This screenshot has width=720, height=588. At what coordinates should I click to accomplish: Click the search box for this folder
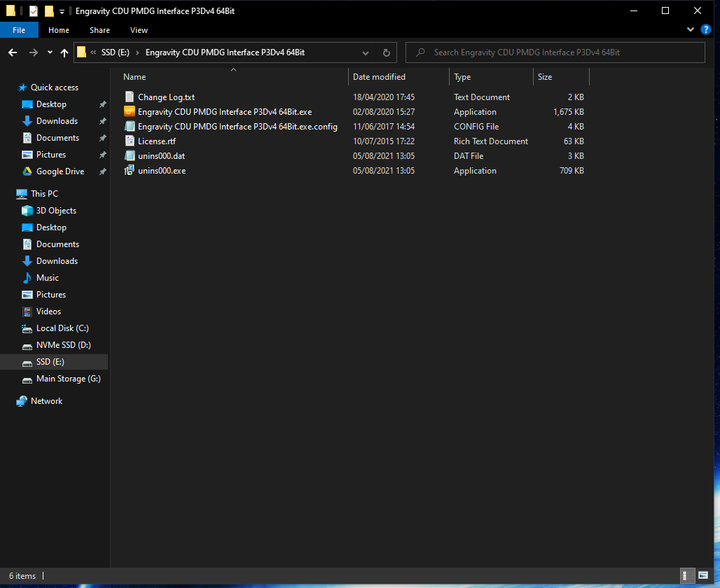[x=555, y=52]
